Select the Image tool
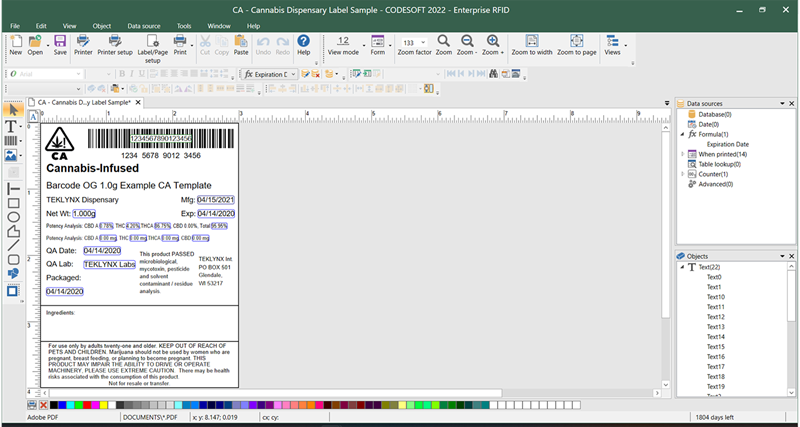The height and width of the screenshot is (427, 800). coord(11,155)
